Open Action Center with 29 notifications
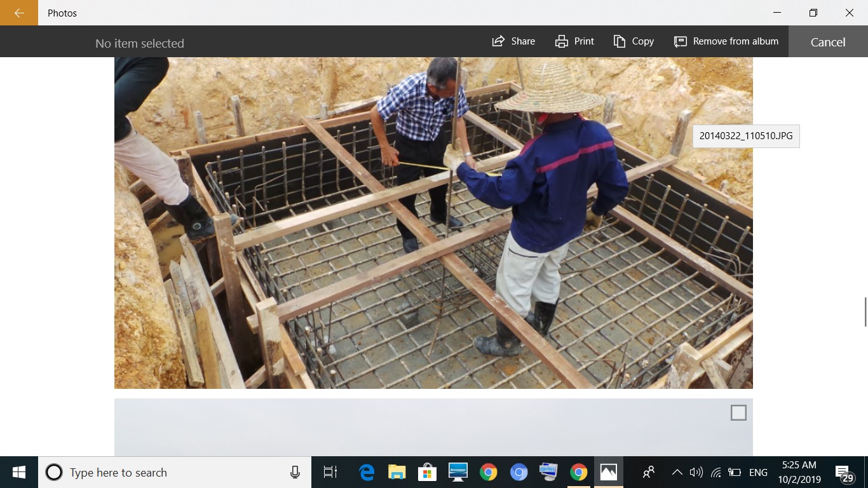 click(844, 473)
